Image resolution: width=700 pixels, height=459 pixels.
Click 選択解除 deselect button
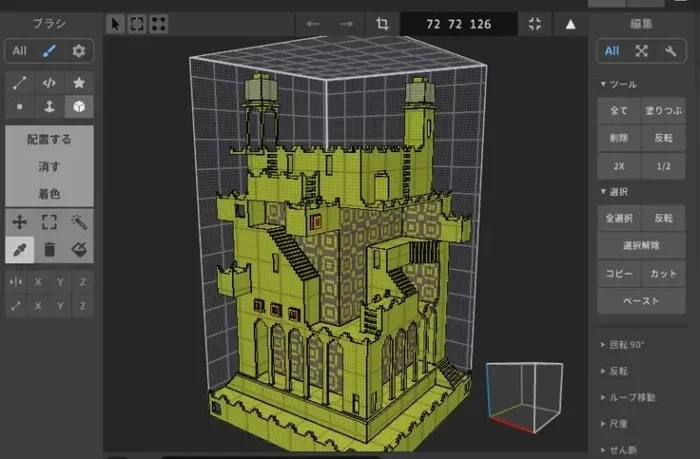pyautogui.click(x=642, y=246)
